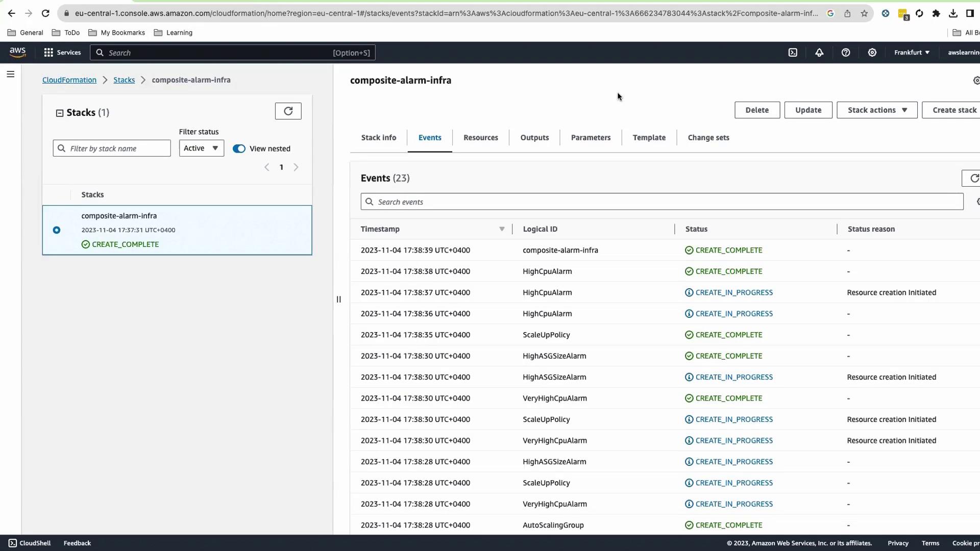Click the Search events input field
This screenshot has height=551, width=980.
pos(661,202)
